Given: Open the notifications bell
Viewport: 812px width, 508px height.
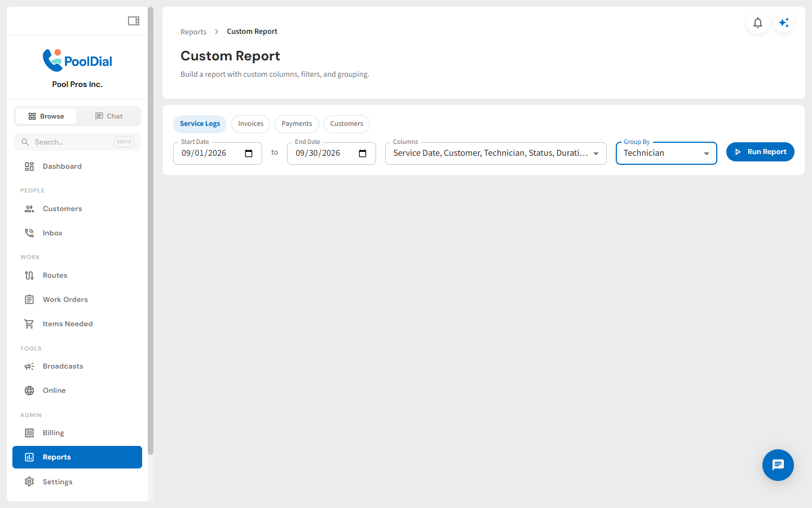Looking at the screenshot, I should click(x=758, y=23).
